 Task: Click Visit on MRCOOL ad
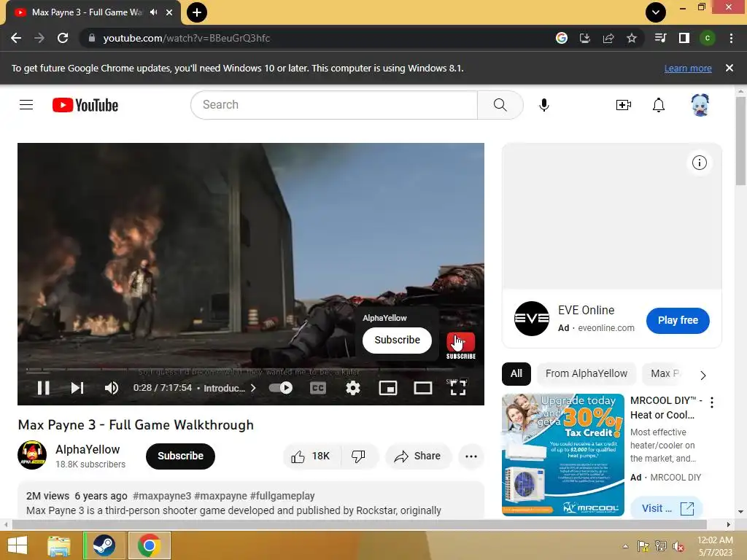pos(667,508)
